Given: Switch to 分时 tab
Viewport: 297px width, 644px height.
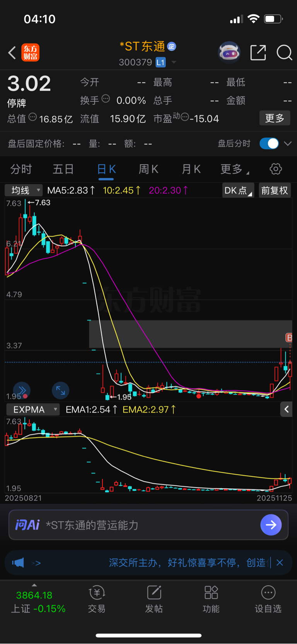Looking at the screenshot, I should click(21, 169).
